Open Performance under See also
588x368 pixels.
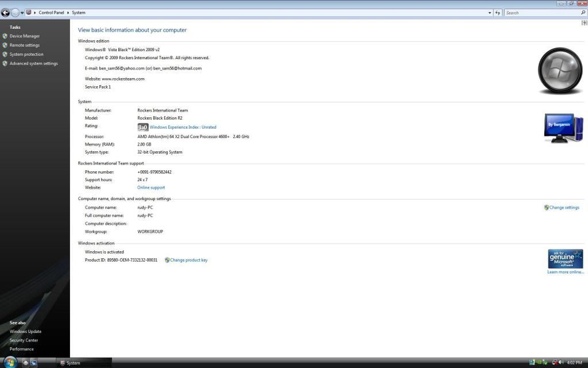click(22, 349)
